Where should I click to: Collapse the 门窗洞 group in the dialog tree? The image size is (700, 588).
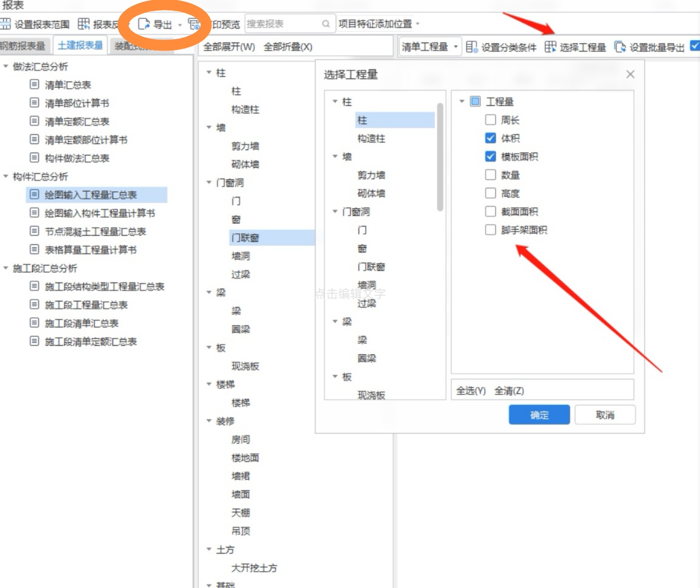[335, 211]
